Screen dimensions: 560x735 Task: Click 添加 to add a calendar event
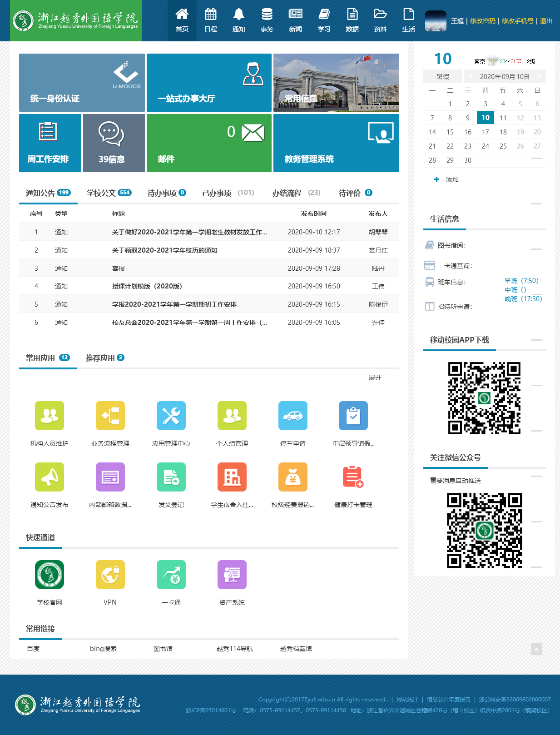coord(446,179)
